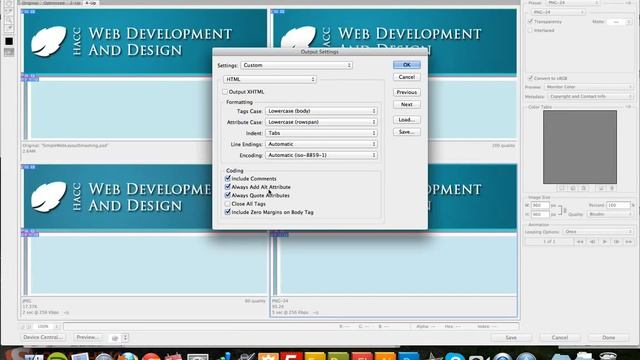Click the Device Central... button
The image size is (640, 360).
(x=43, y=338)
